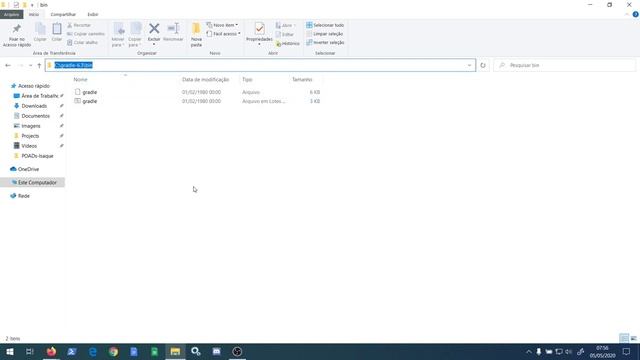This screenshot has width=640, height=360.
Task: Open Firefox from the taskbar
Action: pos(51,351)
